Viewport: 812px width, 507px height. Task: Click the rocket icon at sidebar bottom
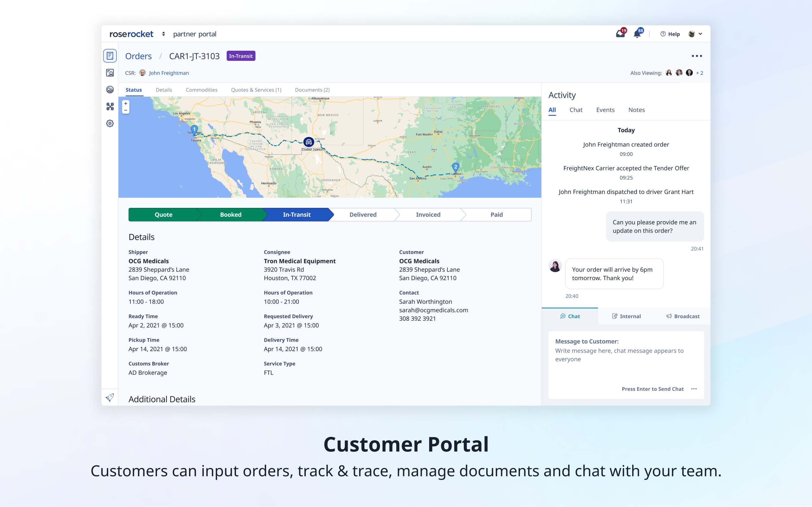(110, 397)
